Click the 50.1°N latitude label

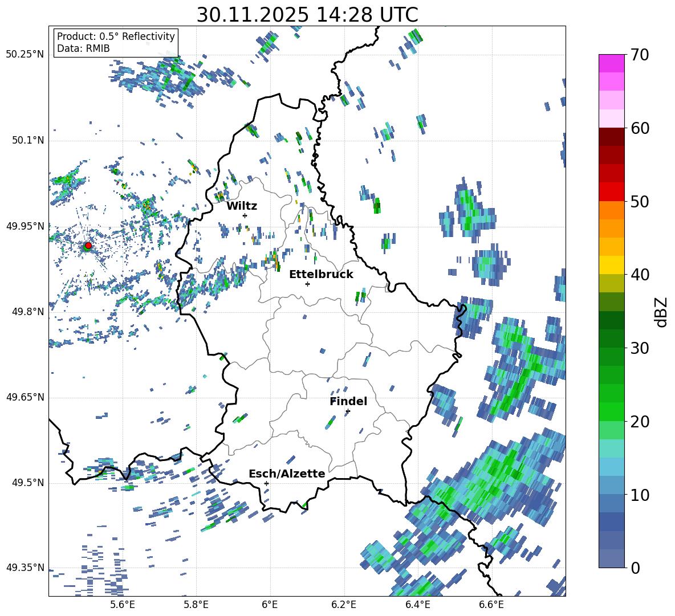click(27, 140)
